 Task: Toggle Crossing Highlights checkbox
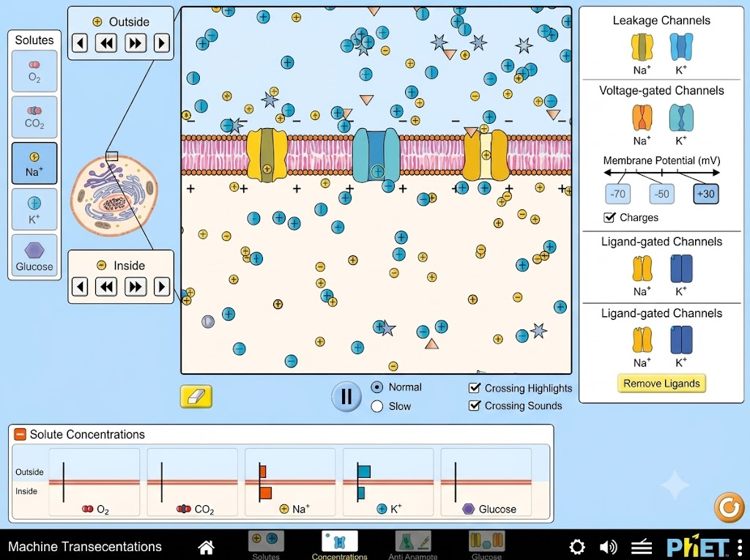click(475, 388)
